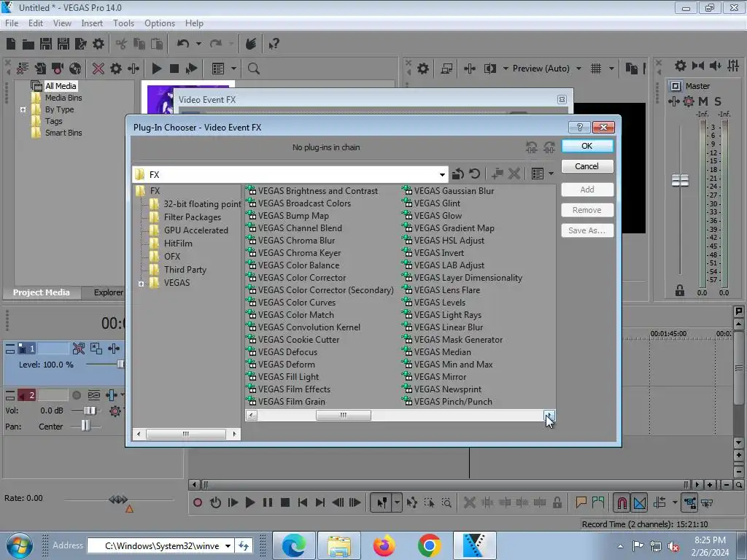Image resolution: width=747 pixels, height=560 pixels.
Task: Click the Open folder icon in main toolbar
Action: (x=28, y=44)
